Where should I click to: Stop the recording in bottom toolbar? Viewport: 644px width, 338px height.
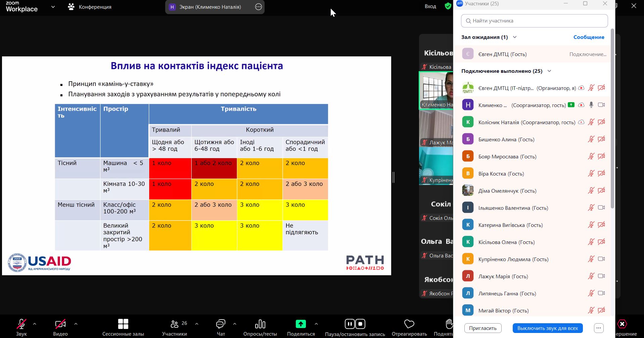click(x=360, y=324)
